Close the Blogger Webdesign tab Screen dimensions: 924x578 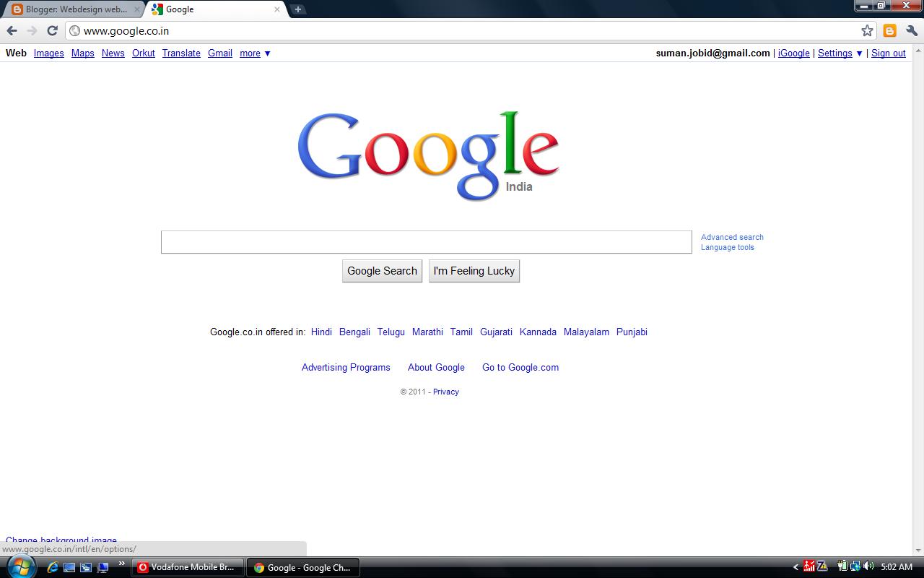[137, 9]
